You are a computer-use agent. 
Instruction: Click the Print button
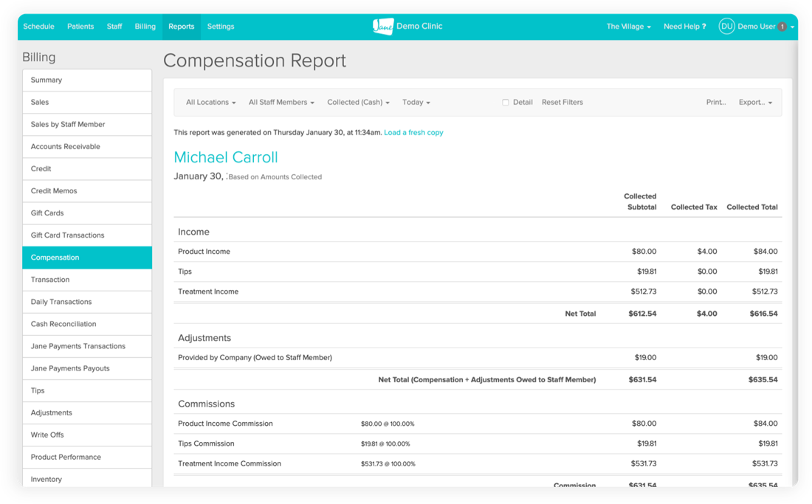(716, 103)
